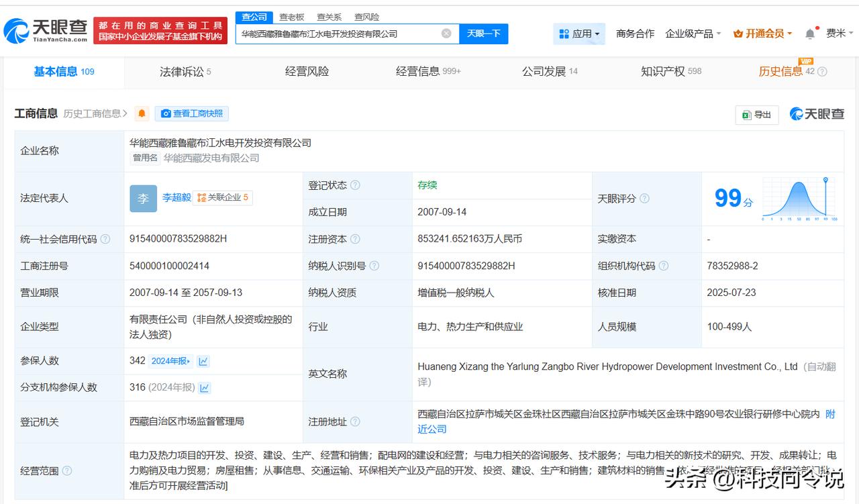
Task: Click the red promotional banner beside logo
Action: pos(160,31)
